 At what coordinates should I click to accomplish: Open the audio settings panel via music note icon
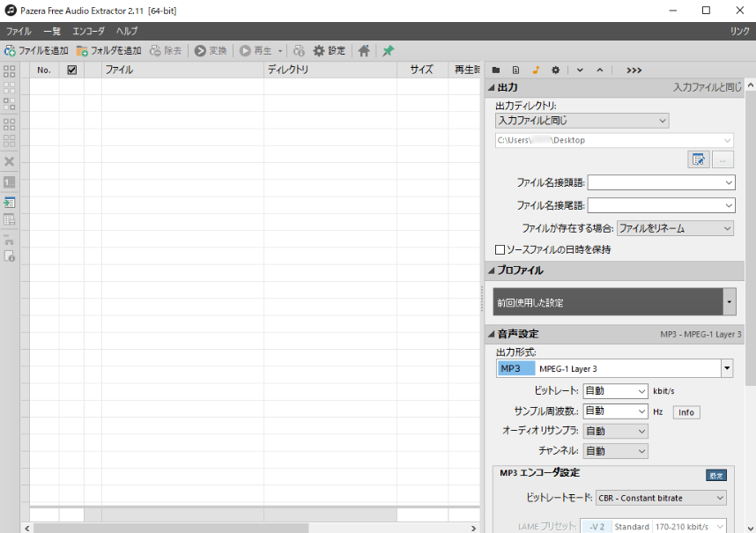(x=535, y=70)
